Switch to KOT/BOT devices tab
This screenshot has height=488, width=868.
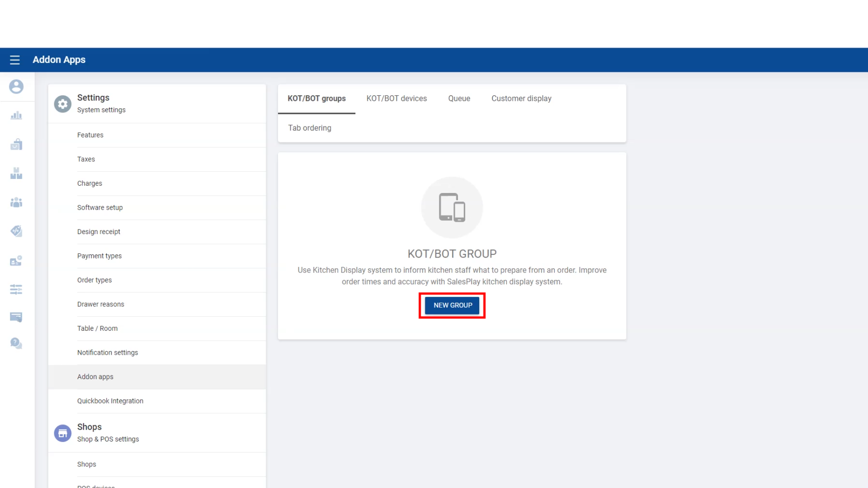(x=396, y=99)
